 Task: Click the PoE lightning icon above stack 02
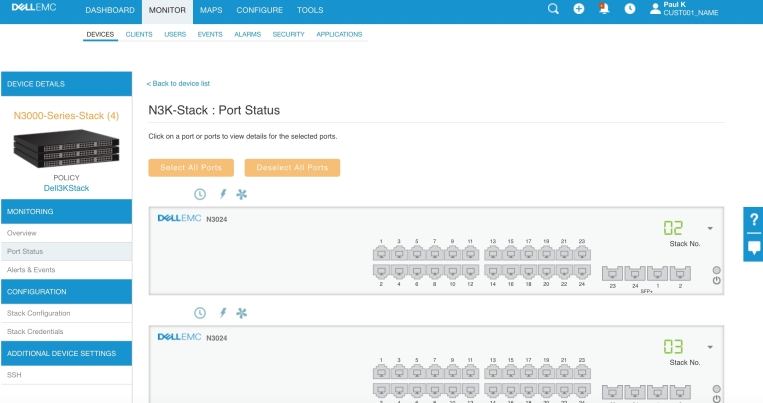pyautogui.click(x=222, y=194)
